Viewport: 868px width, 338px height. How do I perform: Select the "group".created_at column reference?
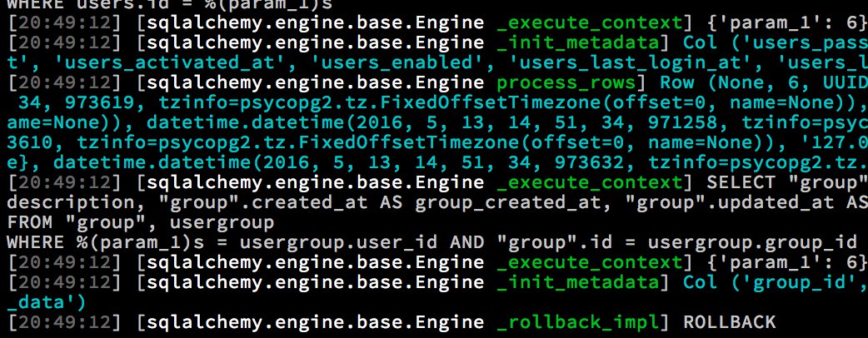[x=263, y=202]
